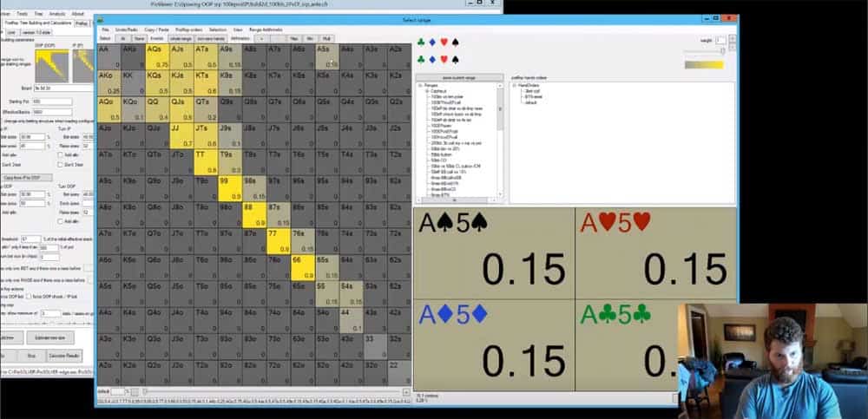This screenshot has height=419, width=868.
Task: Click Copy from IP to OOP button
Action: (x=27, y=178)
